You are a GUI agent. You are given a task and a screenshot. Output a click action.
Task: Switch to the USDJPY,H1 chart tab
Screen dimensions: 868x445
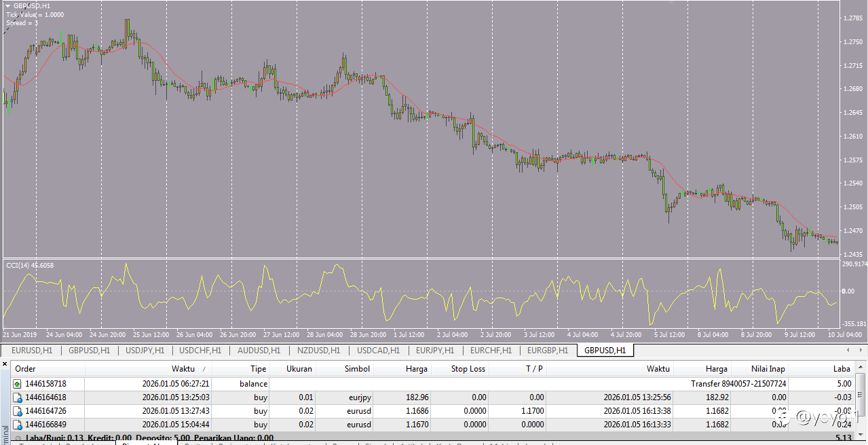pos(145,351)
